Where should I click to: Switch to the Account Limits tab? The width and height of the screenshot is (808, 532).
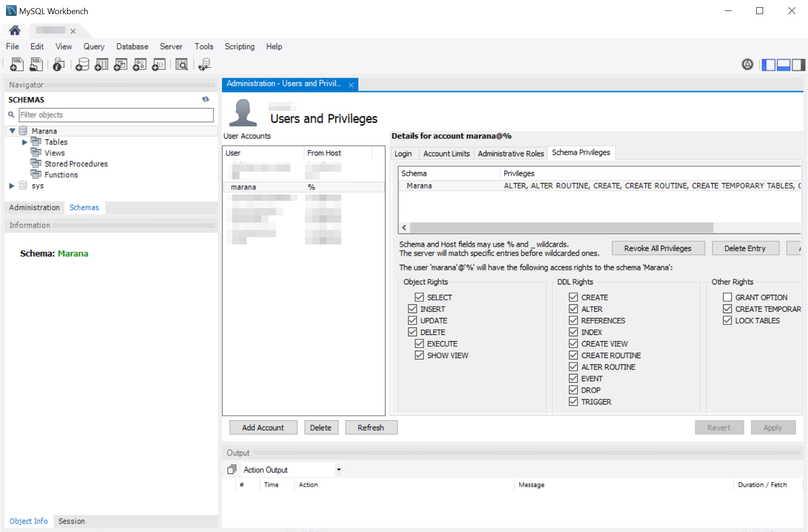point(446,154)
